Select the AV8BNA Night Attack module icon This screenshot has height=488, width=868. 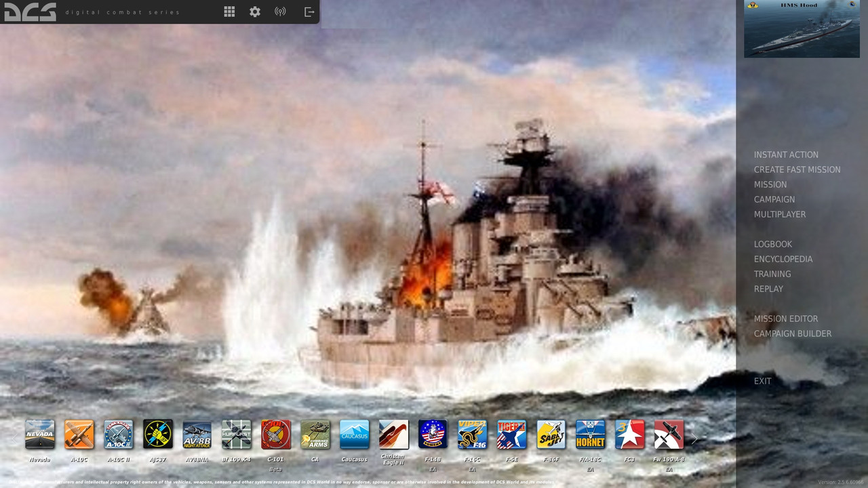tap(197, 434)
